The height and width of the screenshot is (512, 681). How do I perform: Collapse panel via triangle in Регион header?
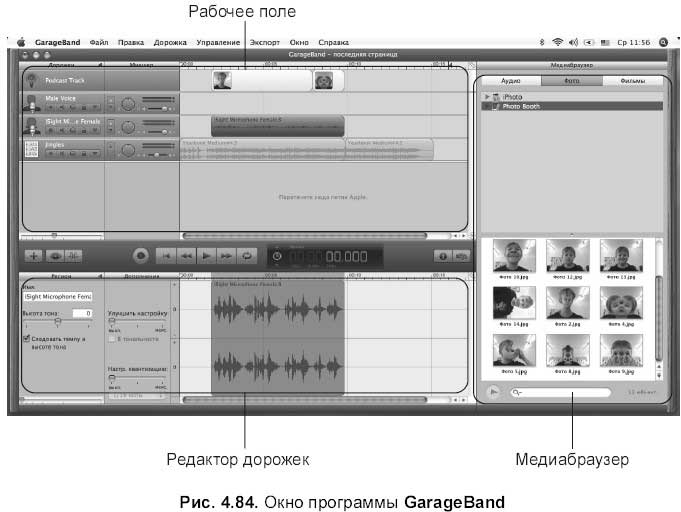(x=100, y=276)
